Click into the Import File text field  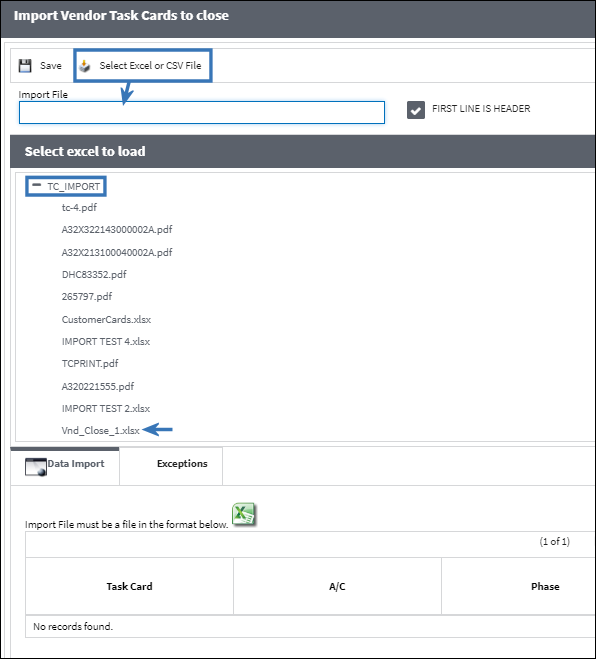(202, 112)
